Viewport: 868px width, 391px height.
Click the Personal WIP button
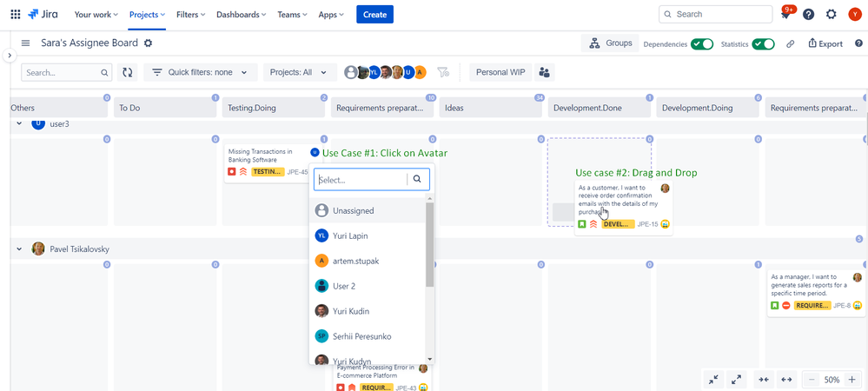500,72
